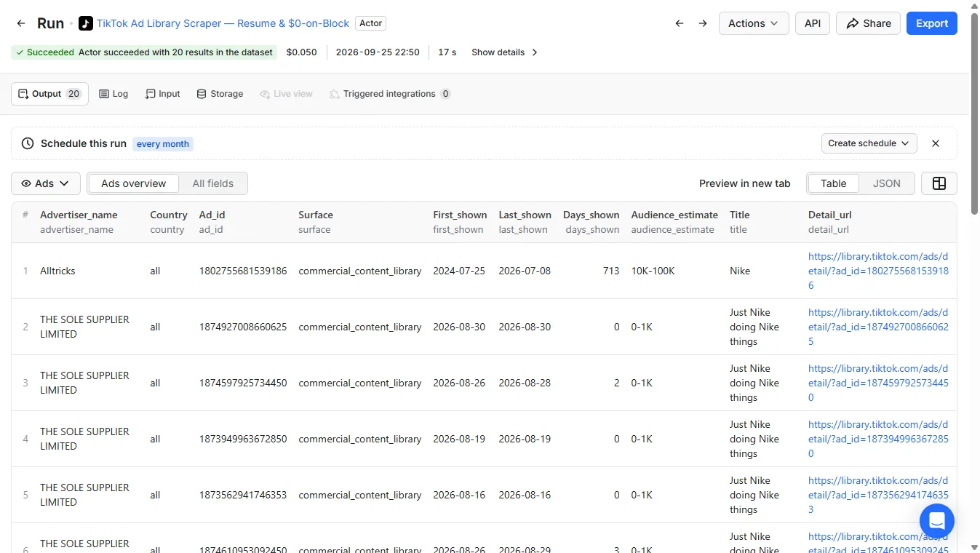Click the 10K-100K audience estimate cell
This screenshot has height=553, width=980.
point(653,271)
